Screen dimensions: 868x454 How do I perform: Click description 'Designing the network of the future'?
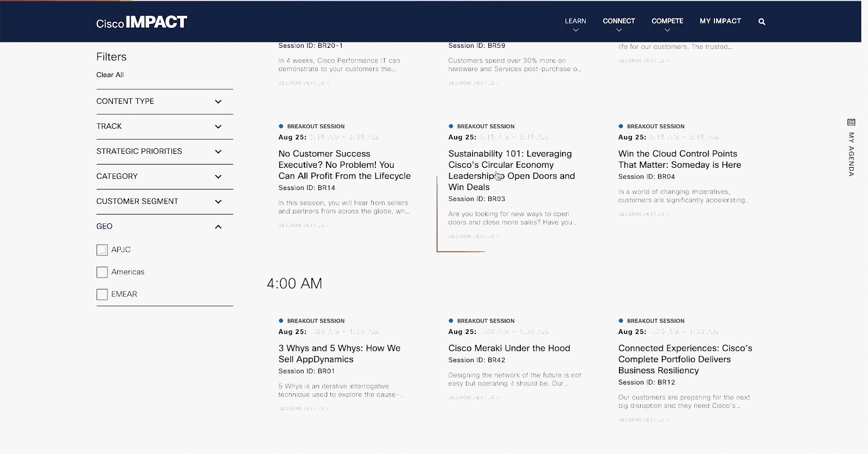pyautogui.click(x=515, y=380)
